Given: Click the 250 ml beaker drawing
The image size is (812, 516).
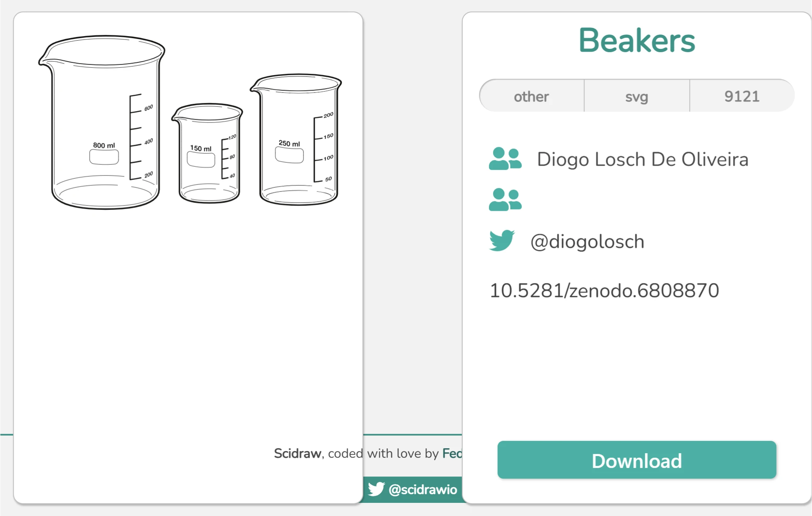Looking at the screenshot, I should (297, 140).
